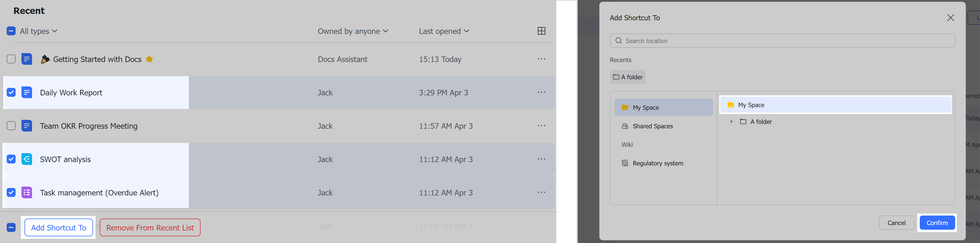Uncheck the Daily Work Report checkbox

click(x=11, y=92)
